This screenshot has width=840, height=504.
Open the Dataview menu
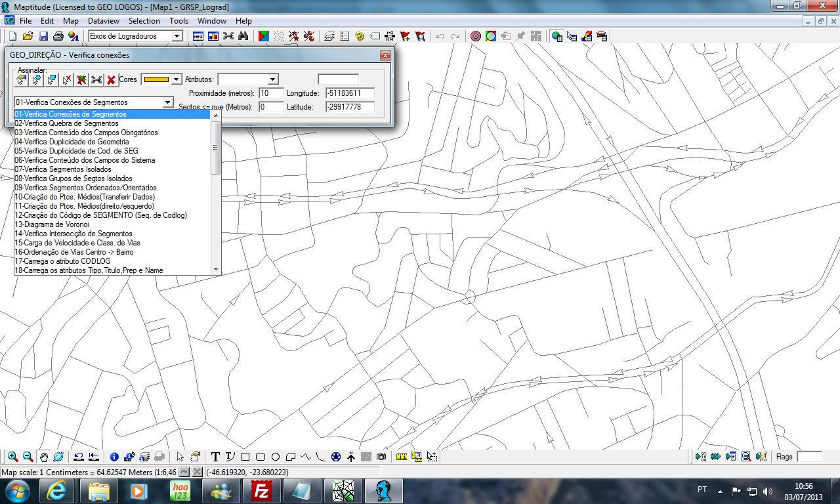(x=104, y=21)
